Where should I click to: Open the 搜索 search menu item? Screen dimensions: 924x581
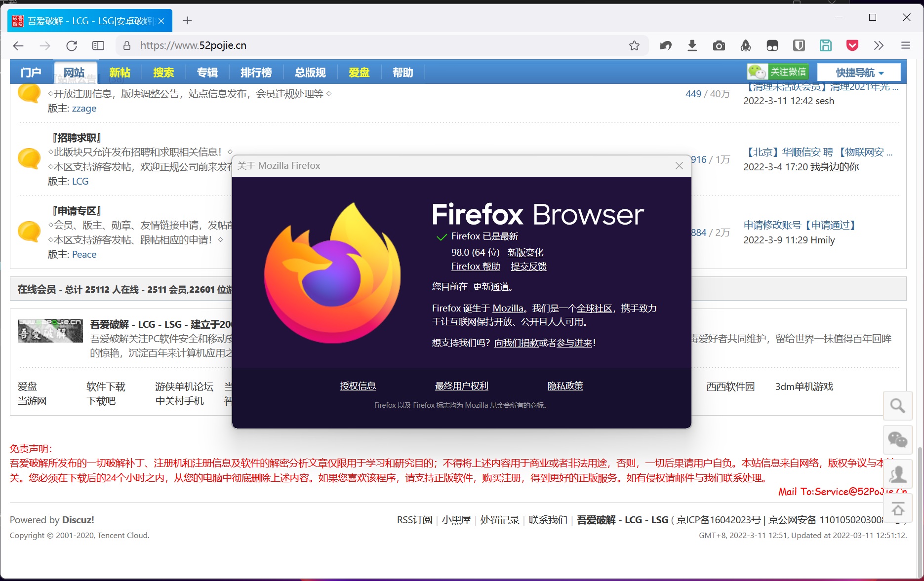coord(163,73)
